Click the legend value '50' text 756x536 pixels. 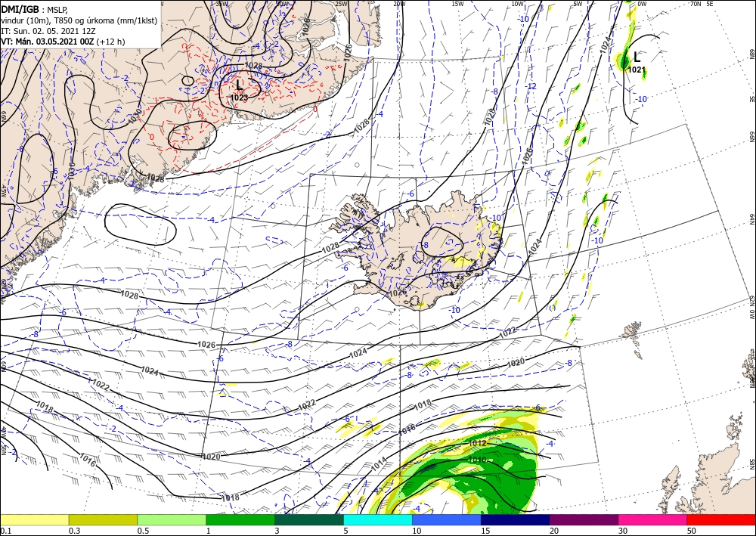(692, 531)
